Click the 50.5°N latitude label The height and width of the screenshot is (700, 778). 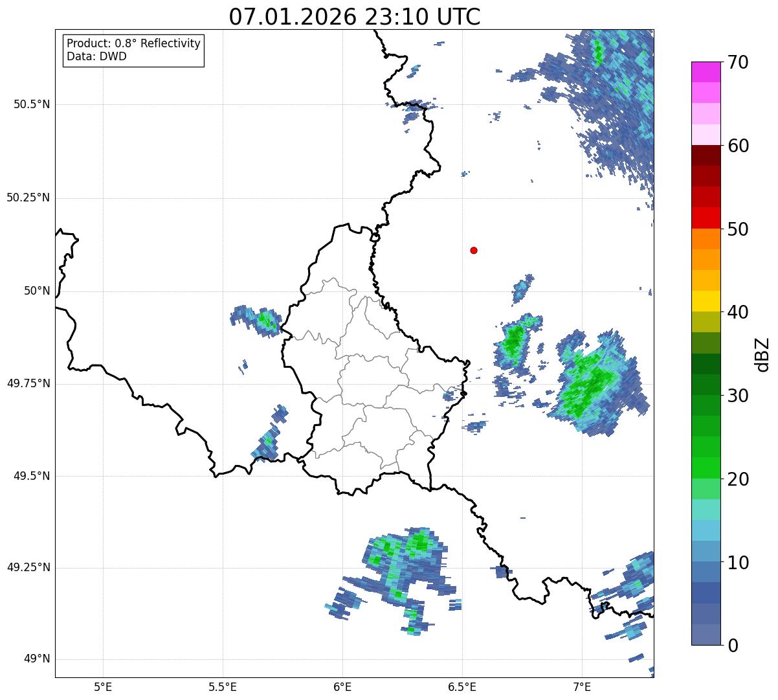tap(32, 104)
